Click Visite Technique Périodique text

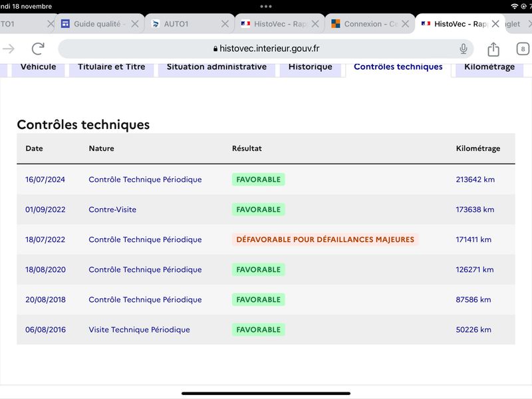pyautogui.click(x=139, y=329)
